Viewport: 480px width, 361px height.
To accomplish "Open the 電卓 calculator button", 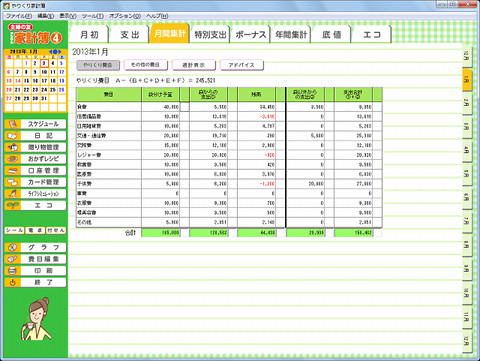I will click(x=35, y=230).
